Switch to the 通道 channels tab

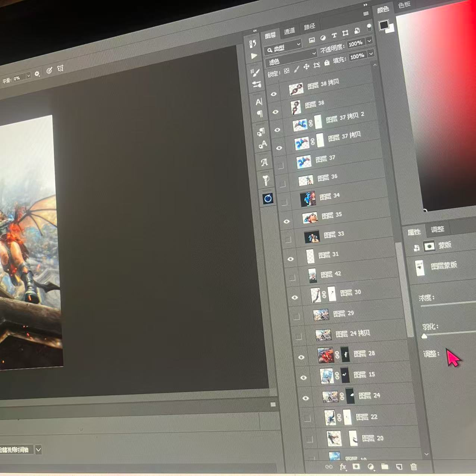pos(289,31)
